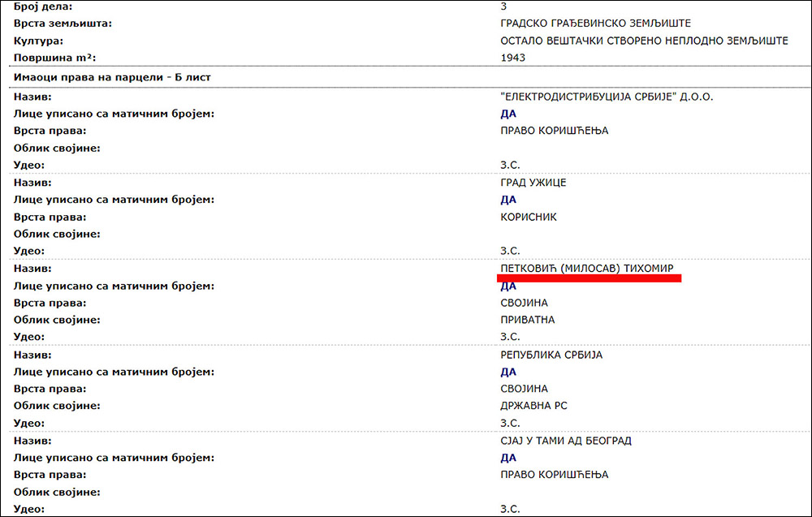The image size is (812, 517).
Task: Click the value ПРИВАТНА
Action: (527, 320)
